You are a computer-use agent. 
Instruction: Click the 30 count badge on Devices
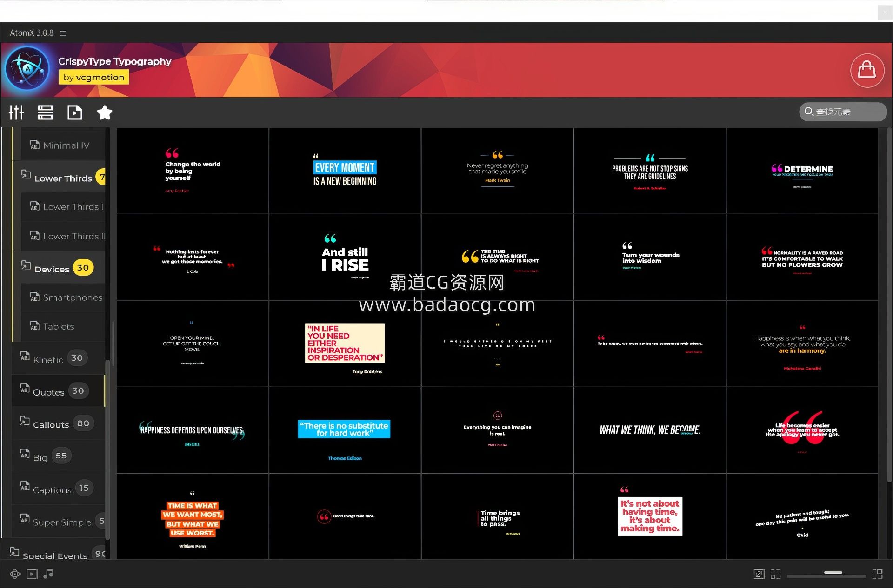click(83, 268)
